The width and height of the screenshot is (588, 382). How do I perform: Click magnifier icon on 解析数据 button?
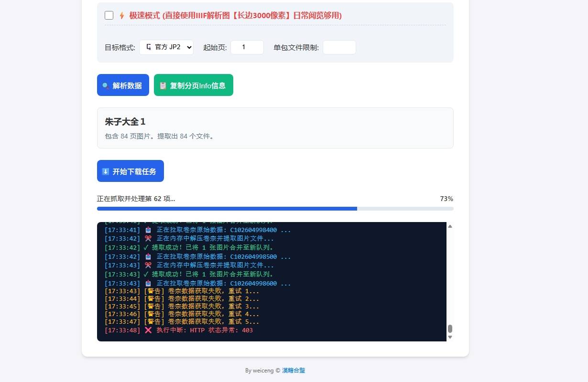click(106, 85)
